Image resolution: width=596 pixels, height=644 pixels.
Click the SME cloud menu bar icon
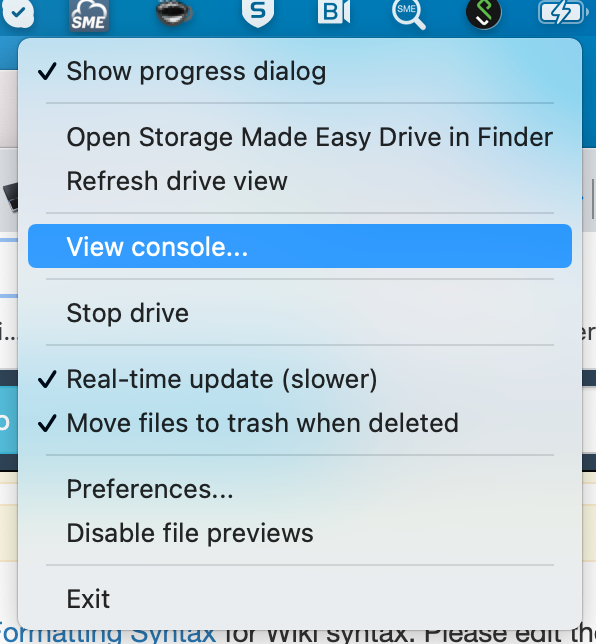89,16
